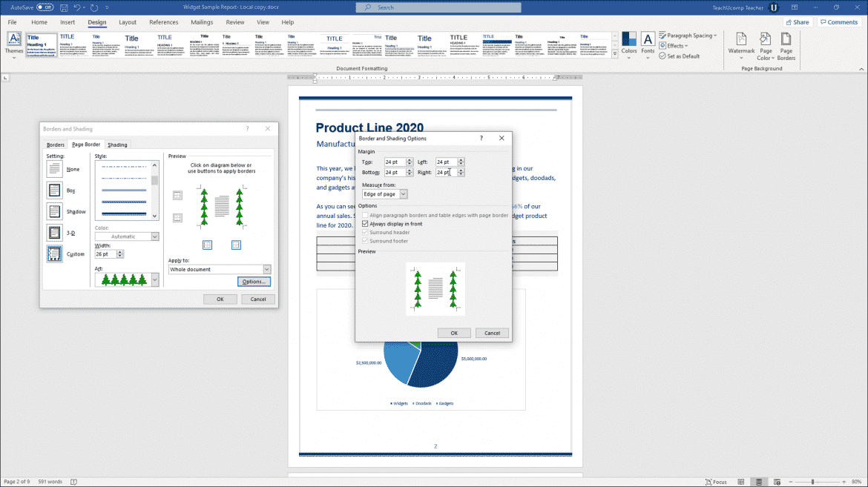The image size is (868, 487).
Task: Click the Cancel button in Borders and Shading
Action: coord(257,299)
